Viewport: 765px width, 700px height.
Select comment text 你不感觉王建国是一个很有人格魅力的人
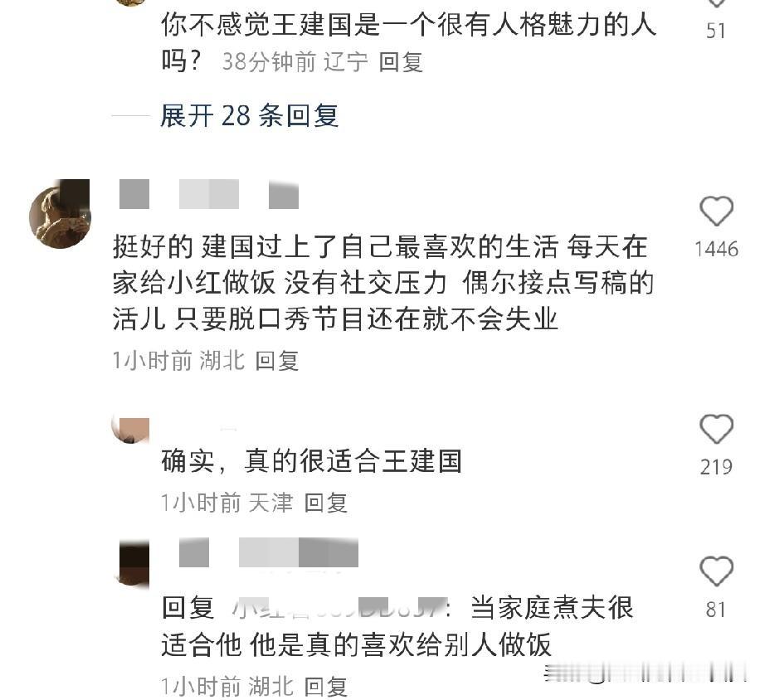click(x=409, y=26)
